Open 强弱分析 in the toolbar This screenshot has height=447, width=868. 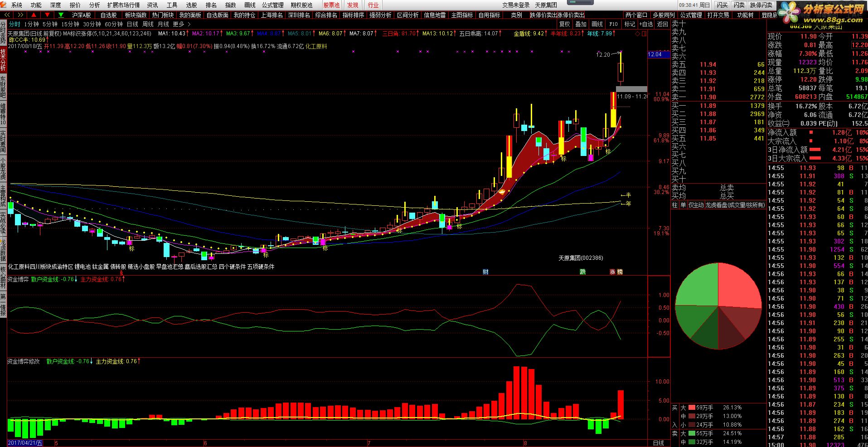pos(380,15)
